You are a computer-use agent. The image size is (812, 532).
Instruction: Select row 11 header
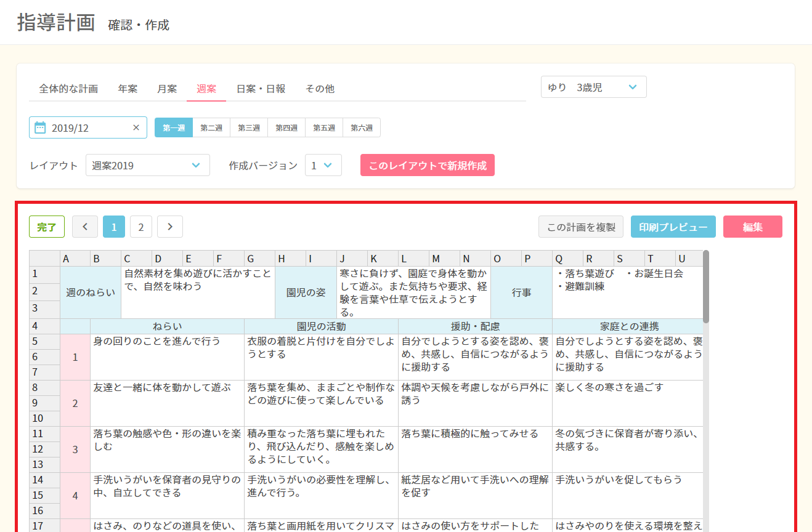pyautogui.click(x=44, y=434)
